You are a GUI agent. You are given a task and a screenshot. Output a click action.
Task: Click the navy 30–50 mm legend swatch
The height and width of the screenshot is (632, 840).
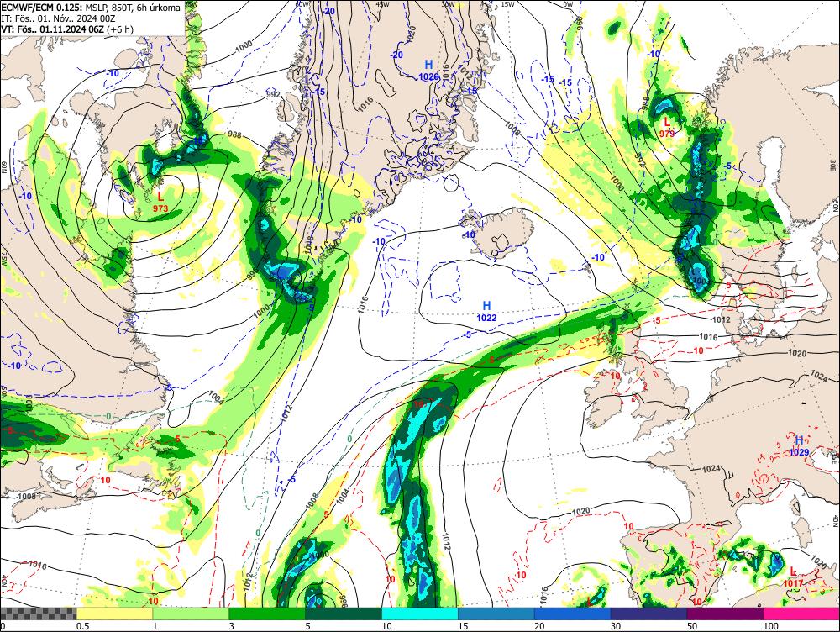[x=648, y=614]
